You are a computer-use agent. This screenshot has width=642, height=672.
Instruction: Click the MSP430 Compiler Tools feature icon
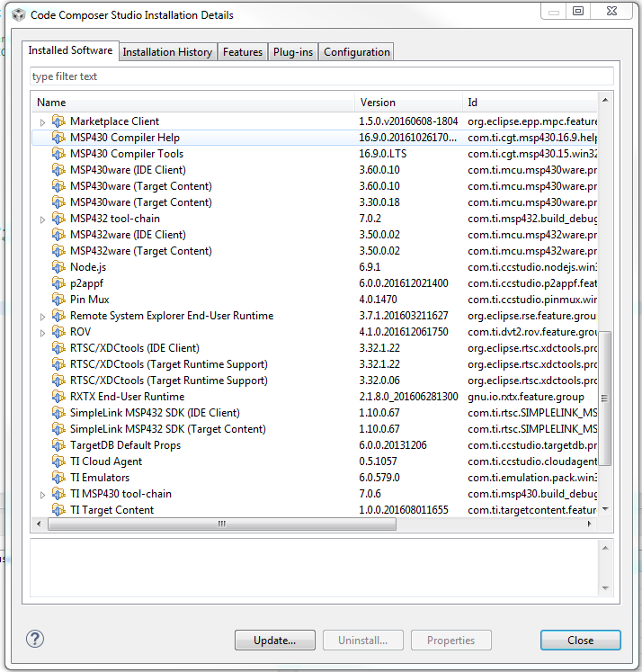(58, 154)
